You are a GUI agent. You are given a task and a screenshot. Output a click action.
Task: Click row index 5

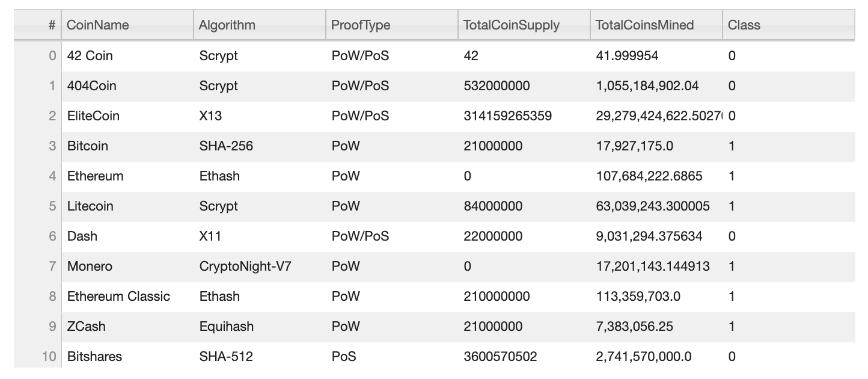(x=52, y=206)
